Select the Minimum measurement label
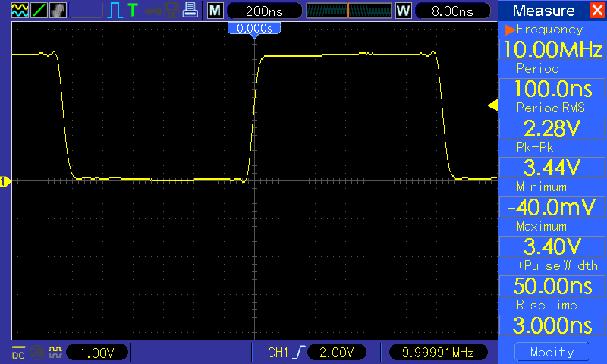 [542, 187]
